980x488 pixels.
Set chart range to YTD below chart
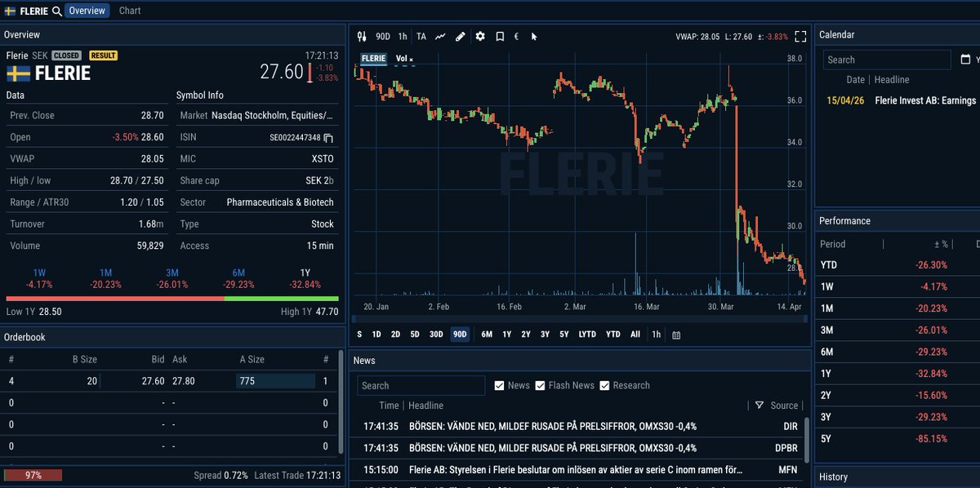click(x=613, y=334)
